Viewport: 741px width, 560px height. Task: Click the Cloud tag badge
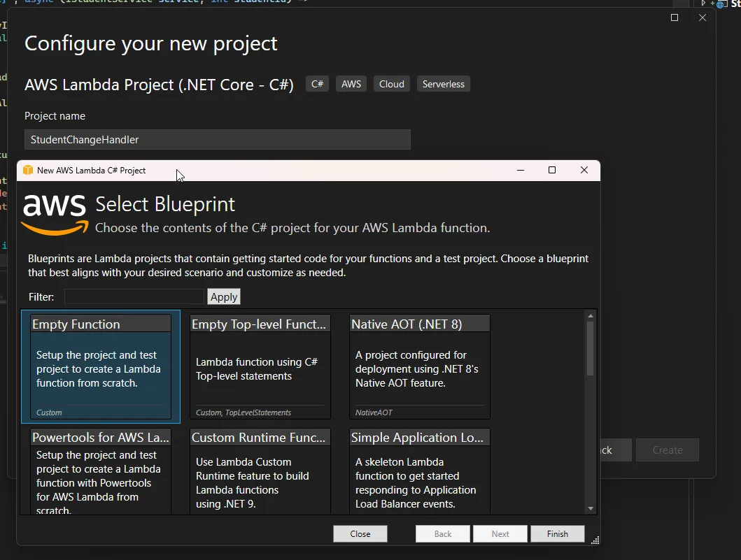pyautogui.click(x=391, y=83)
